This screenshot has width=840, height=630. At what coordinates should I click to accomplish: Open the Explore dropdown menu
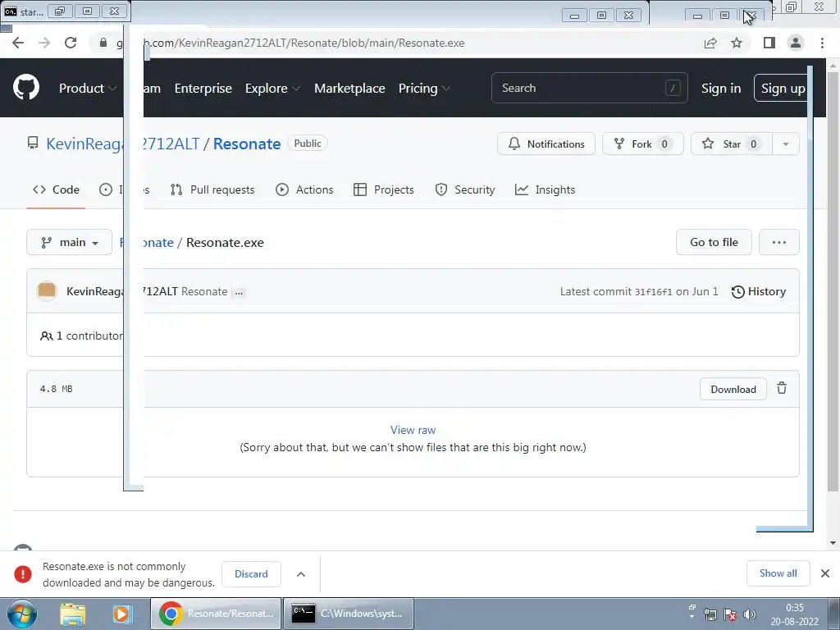tap(272, 89)
